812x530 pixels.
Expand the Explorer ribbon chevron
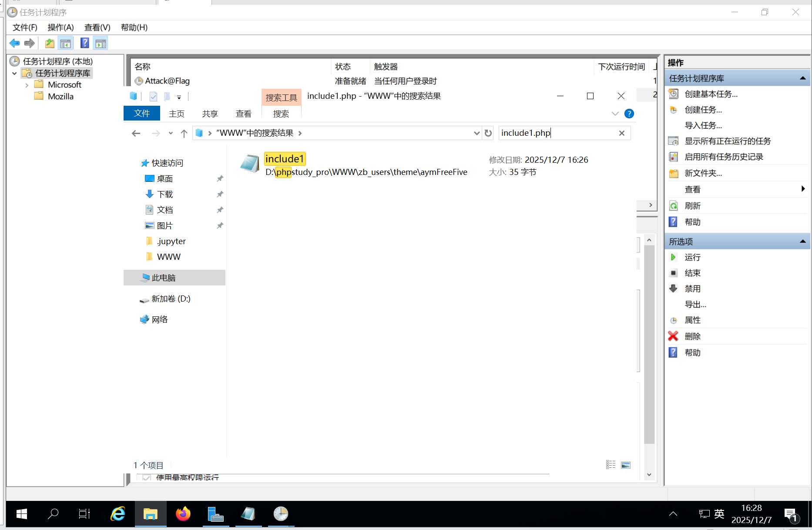click(x=615, y=114)
